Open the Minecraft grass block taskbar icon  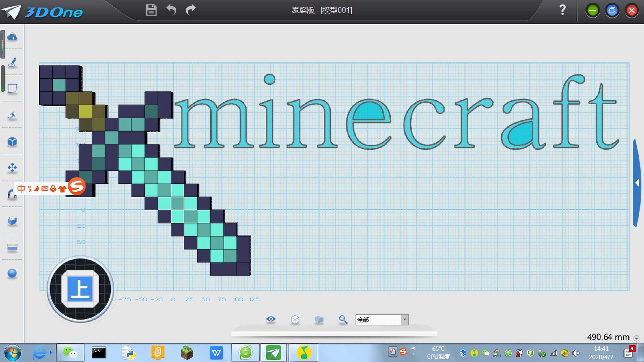point(187,353)
